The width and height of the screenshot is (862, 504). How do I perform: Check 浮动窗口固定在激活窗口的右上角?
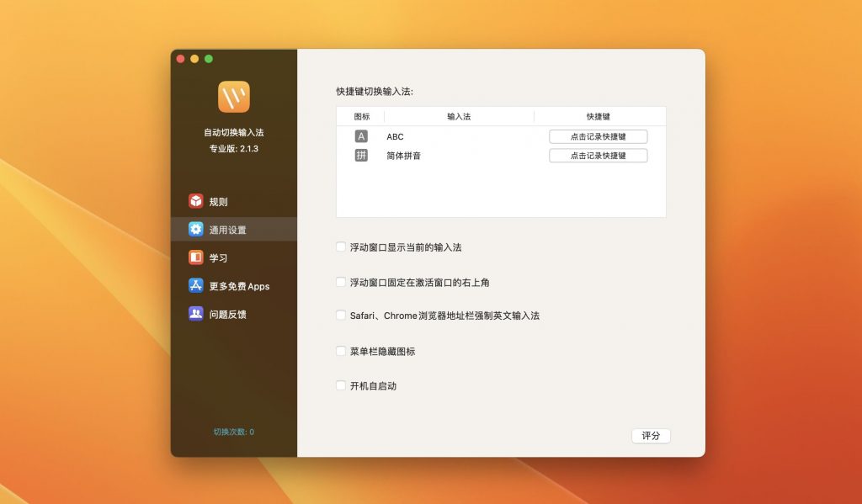pyautogui.click(x=340, y=282)
